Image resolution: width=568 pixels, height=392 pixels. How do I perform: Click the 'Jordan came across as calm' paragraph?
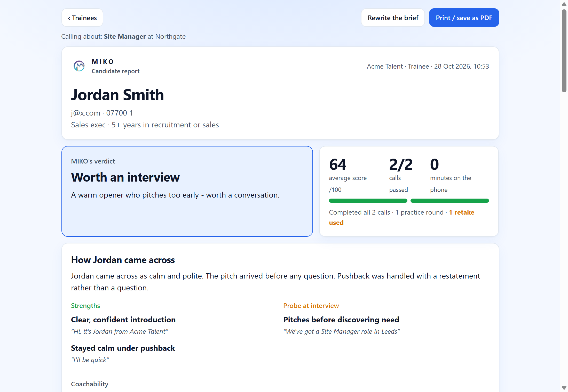click(275, 282)
